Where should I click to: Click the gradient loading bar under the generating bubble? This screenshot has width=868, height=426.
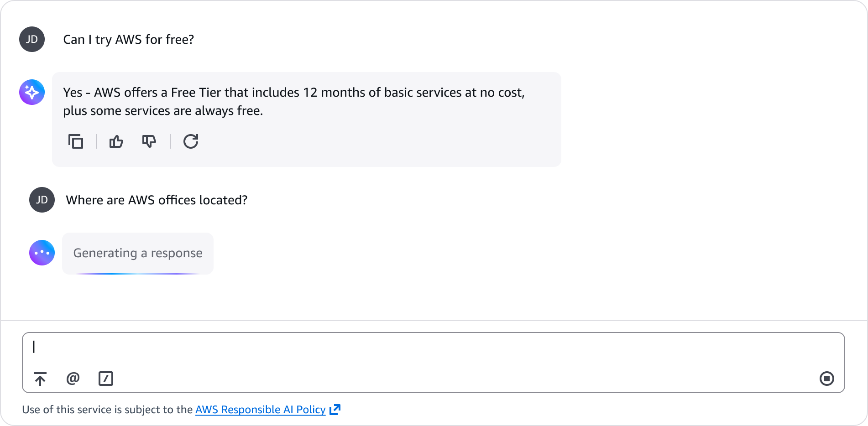138,273
